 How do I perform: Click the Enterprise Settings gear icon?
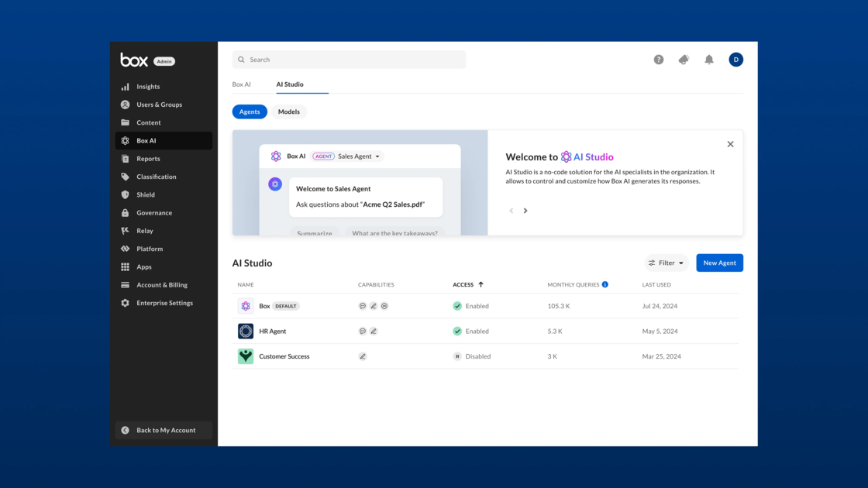(x=125, y=303)
